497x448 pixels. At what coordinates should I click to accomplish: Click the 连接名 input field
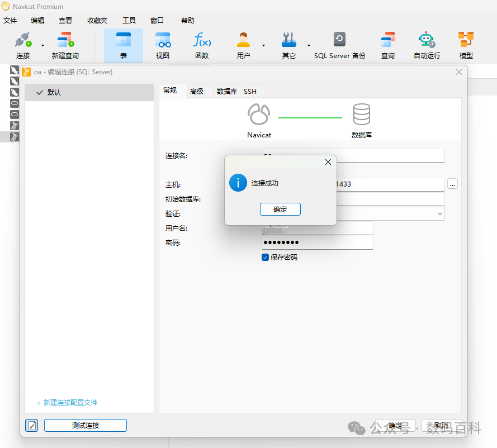coord(353,155)
